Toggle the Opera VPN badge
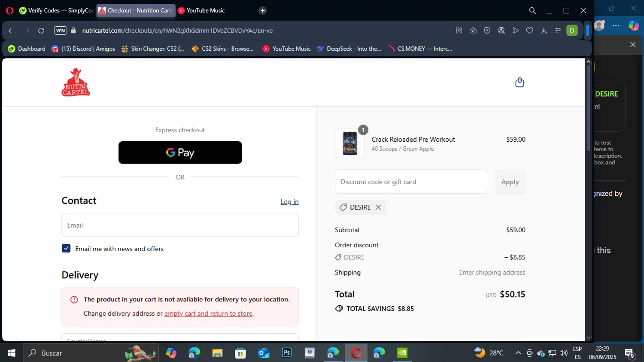 click(x=61, y=30)
